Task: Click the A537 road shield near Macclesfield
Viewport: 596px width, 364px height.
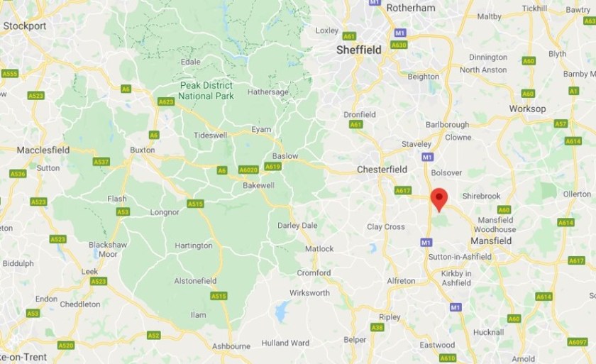Action: tap(101, 162)
